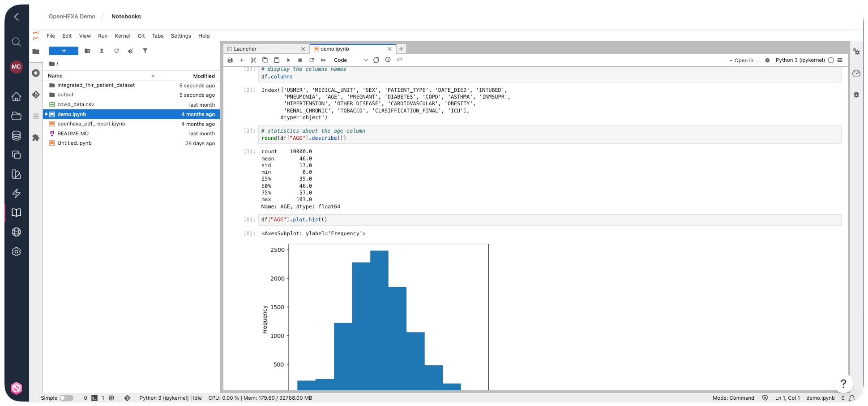Viewport: 868px width, 406px height.
Task: Toggle Simple interface mode switch
Action: (66, 398)
